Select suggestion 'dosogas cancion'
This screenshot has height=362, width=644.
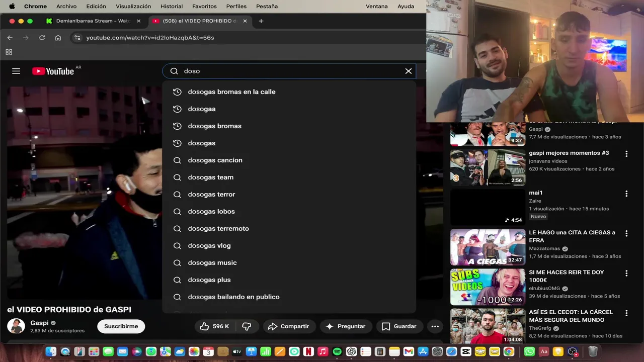pos(289,160)
